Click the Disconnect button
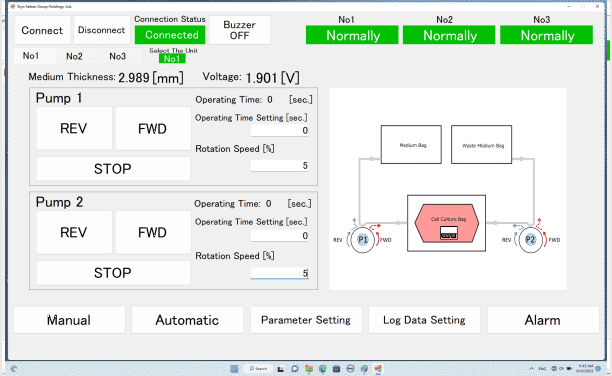 coord(101,30)
